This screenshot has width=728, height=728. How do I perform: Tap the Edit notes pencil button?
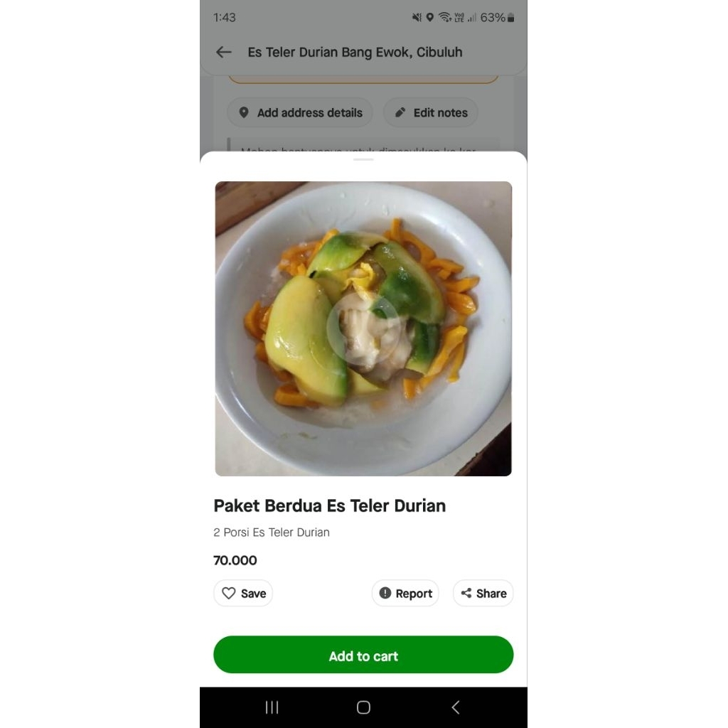[431, 113]
